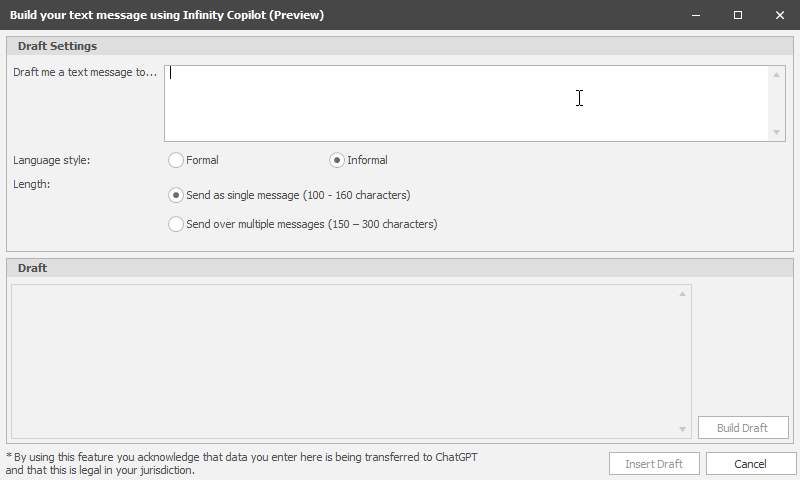The height and width of the screenshot is (480, 800).
Task: Choose Send as single message option
Action: (x=177, y=195)
